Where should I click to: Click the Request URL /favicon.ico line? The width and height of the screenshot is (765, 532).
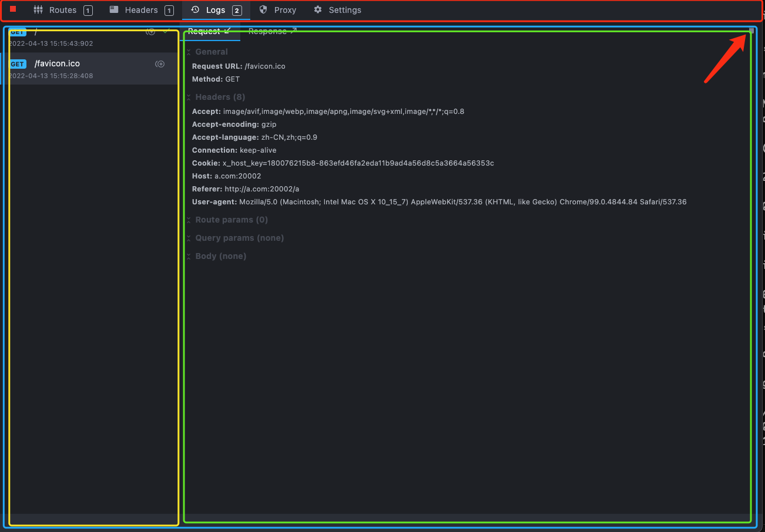point(239,66)
